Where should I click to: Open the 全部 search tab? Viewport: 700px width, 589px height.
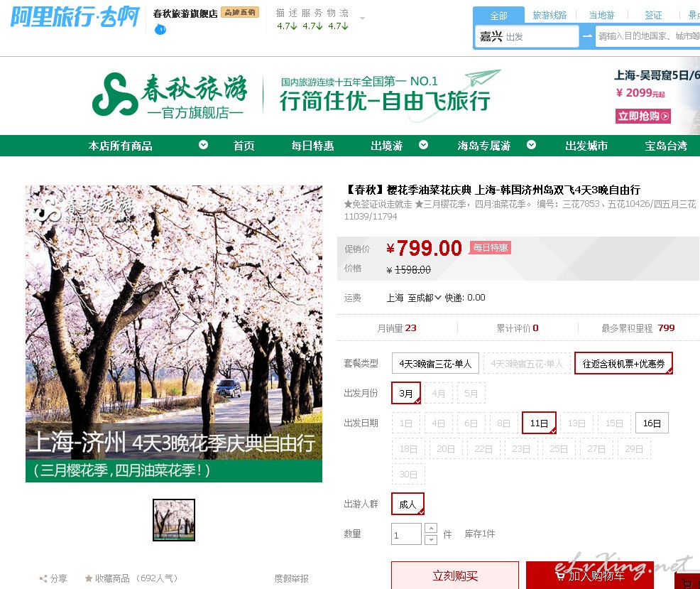[x=498, y=15]
